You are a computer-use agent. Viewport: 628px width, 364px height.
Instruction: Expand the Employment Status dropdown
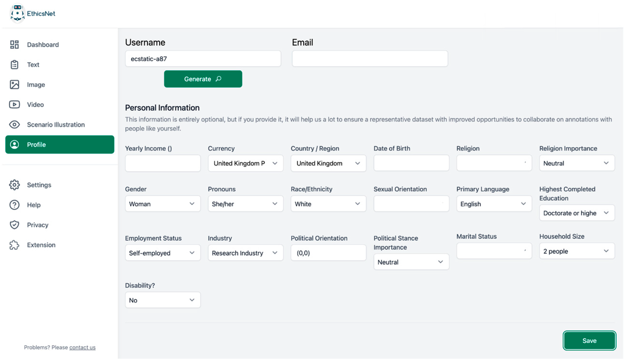pyautogui.click(x=163, y=253)
